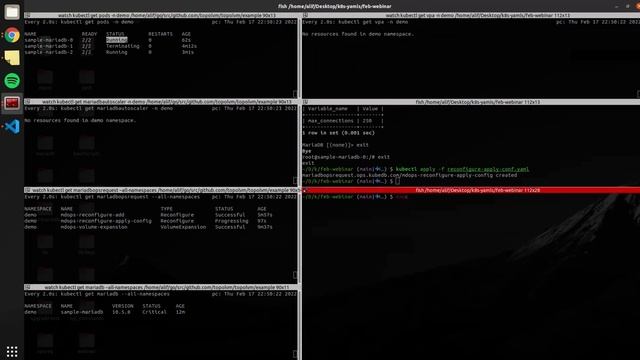
Task: Click the mdops-volume-expansion request name
Action: (94, 227)
